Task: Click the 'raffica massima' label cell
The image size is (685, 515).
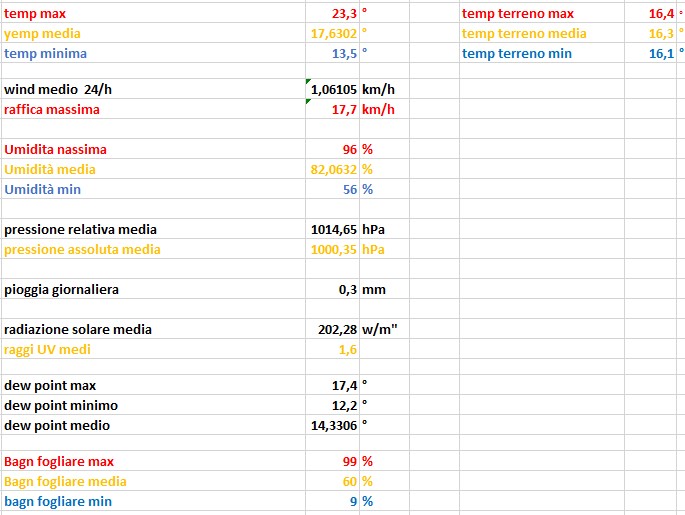Action: (x=52, y=109)
